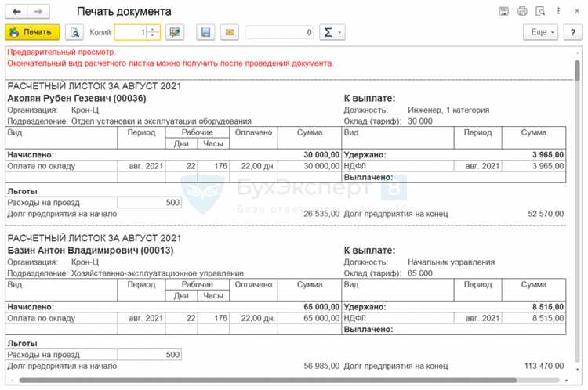Click red Предварительный просмотр notice text
This screenshot has height=390, width=588.
[61, 52]
